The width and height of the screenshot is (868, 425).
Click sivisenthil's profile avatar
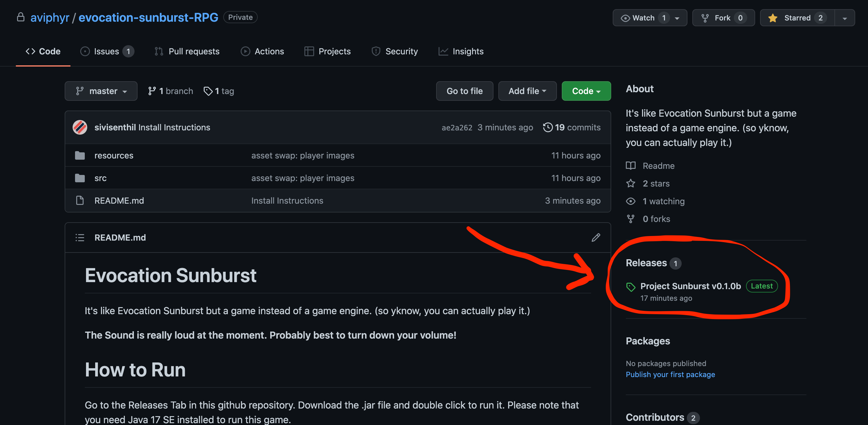pyautogui.click(x=80, y=127)
